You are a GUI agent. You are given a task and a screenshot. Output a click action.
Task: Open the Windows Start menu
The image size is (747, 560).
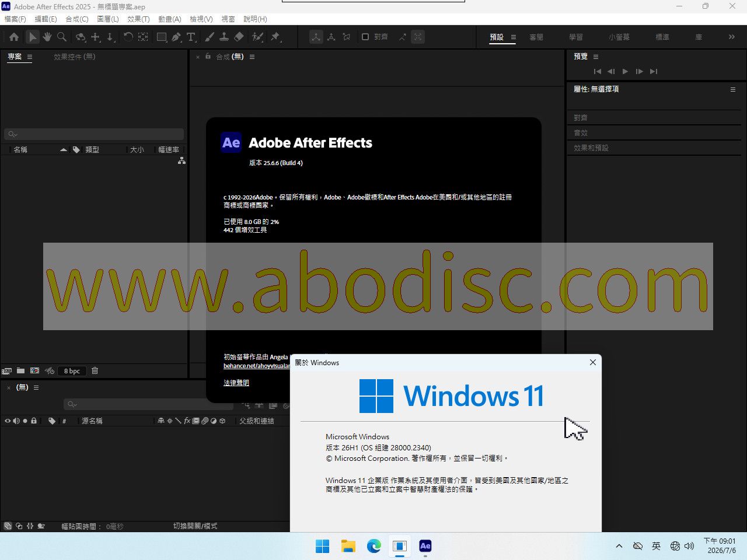[322, 546]
